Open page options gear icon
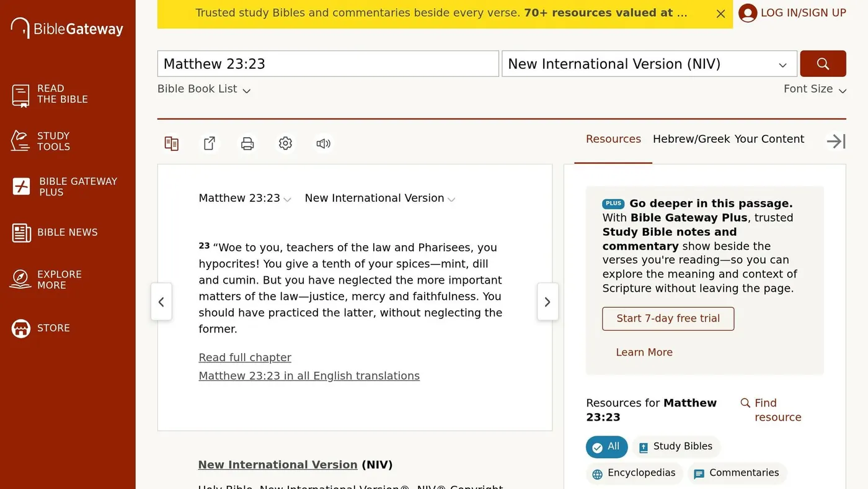Screen dimensions: 868x489 pos(285,143)
